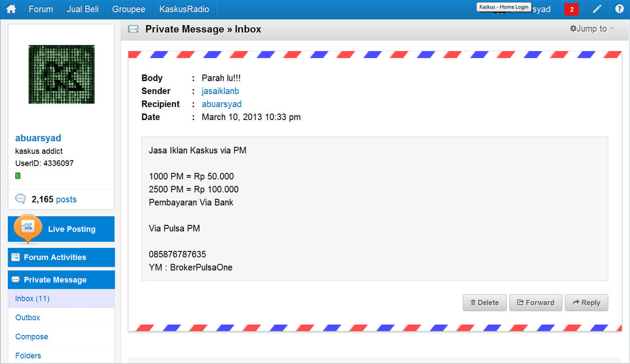Expand the Jump to dropdown

point(592,29)
